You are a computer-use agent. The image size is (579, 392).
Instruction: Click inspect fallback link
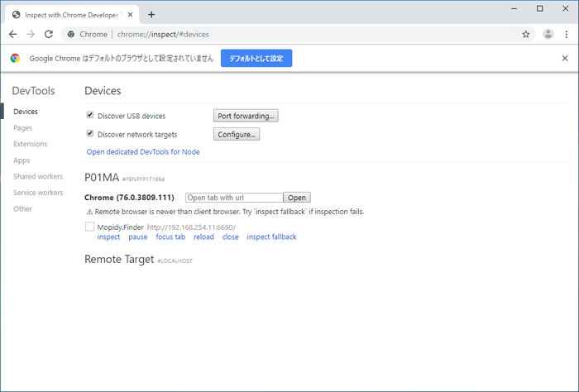coord(271,237)
